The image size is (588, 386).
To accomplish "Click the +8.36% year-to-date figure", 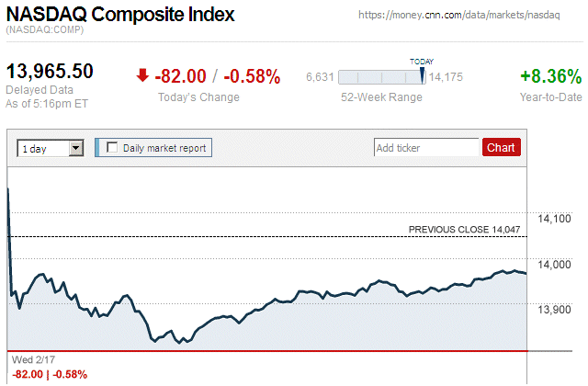I will pos(551,76).
